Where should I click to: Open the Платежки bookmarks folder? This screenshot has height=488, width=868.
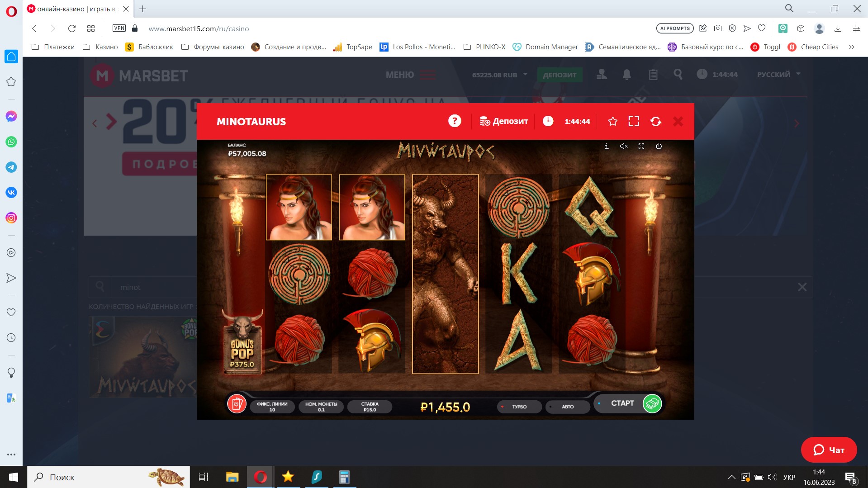point(53,47)
